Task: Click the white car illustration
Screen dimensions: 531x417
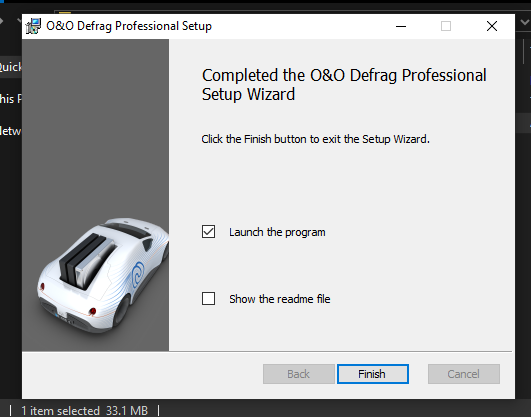Action: coord(103,275)
